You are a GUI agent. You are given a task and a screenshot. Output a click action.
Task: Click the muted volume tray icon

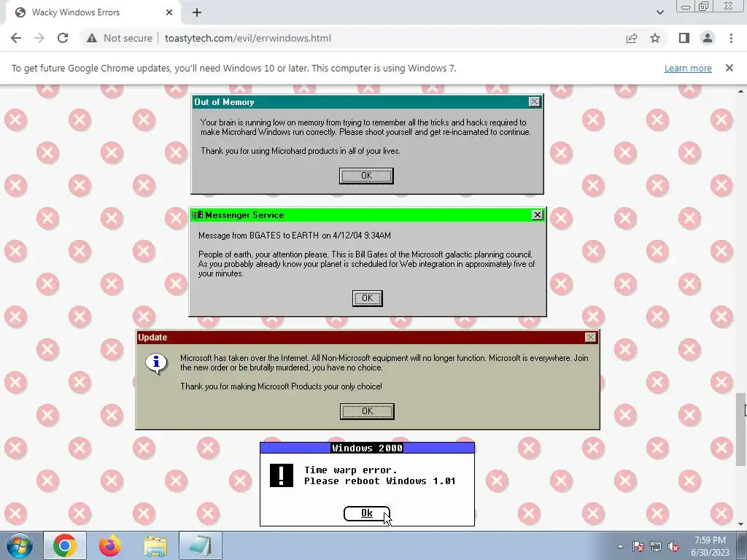673,546
